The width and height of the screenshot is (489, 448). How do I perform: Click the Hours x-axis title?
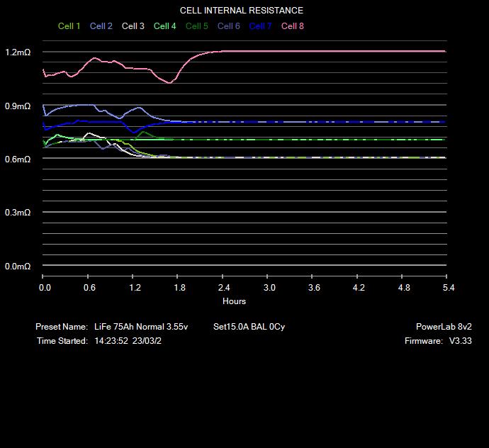click(x=234, y=301)
